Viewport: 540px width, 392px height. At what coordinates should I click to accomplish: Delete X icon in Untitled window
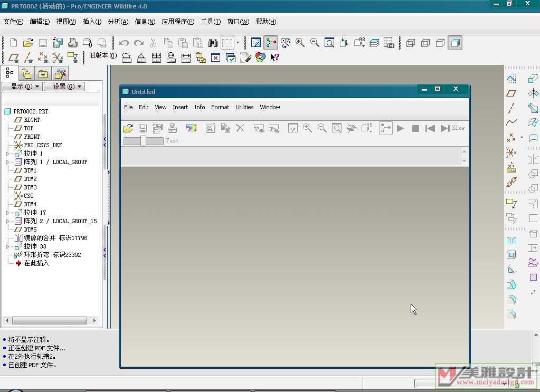click(240, 128)
